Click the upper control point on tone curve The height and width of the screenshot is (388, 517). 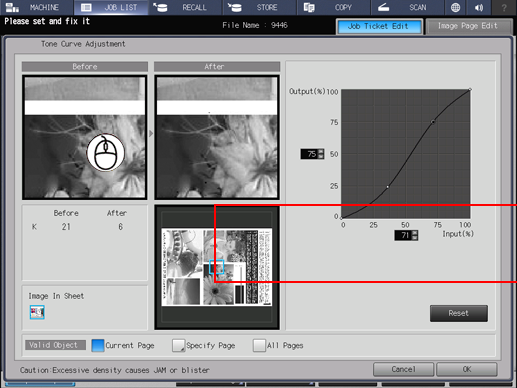coord(433,122)
